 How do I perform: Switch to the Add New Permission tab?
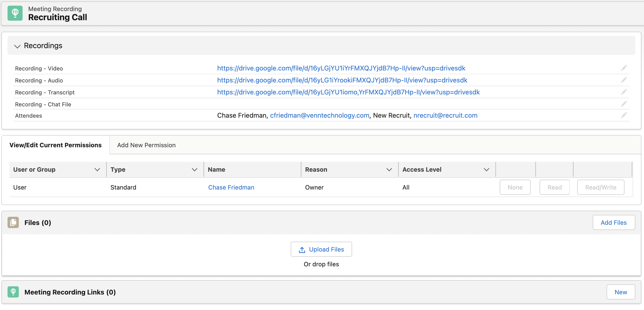pyautogui.click(x=146, y=145)
